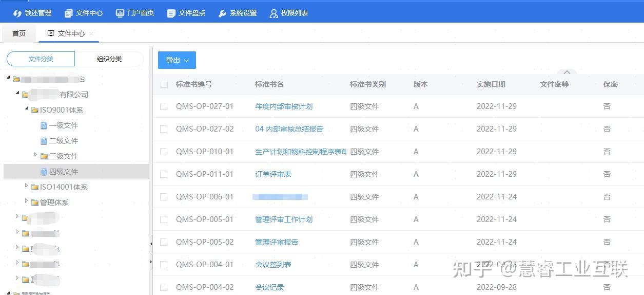Expand the ISO14001体系 tree node arrow

click(27, 186)
